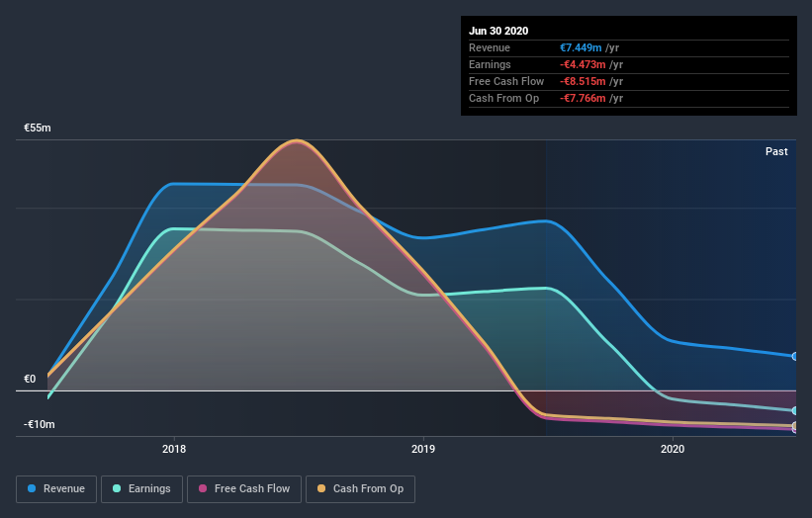The height and width of the screenshot is (518, 812).
Task: Click the Free Cash Flow label in the tooltip
Action: (x=506, y=81)
